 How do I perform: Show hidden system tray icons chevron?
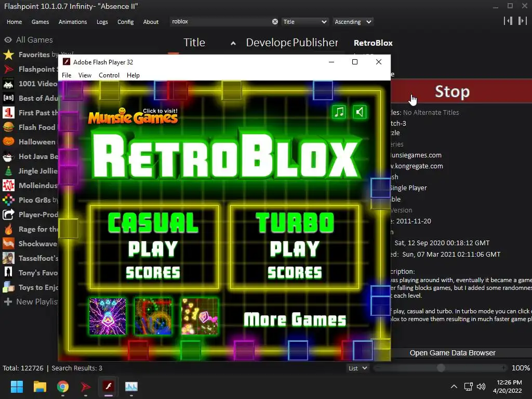(x=454, y=387)
